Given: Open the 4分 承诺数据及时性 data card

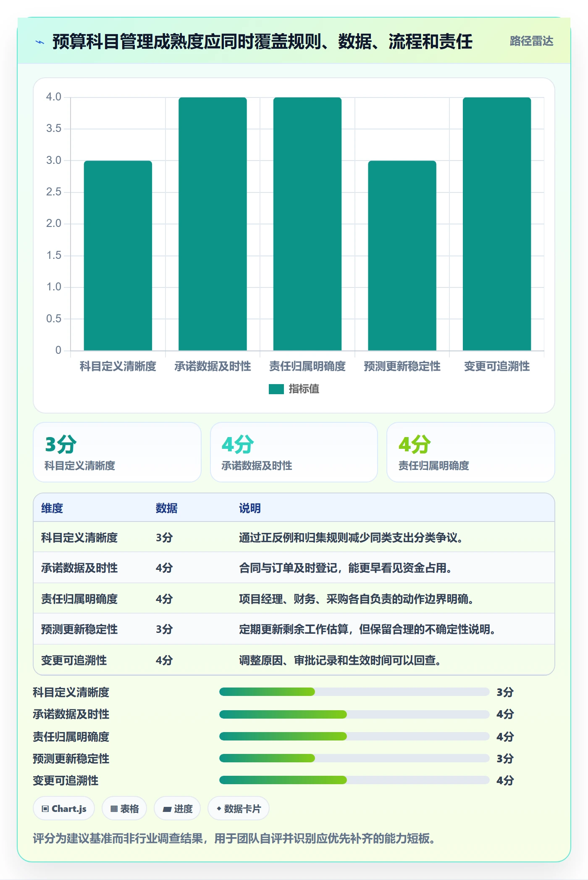Looking at the screenshot, I should point(294,452).
